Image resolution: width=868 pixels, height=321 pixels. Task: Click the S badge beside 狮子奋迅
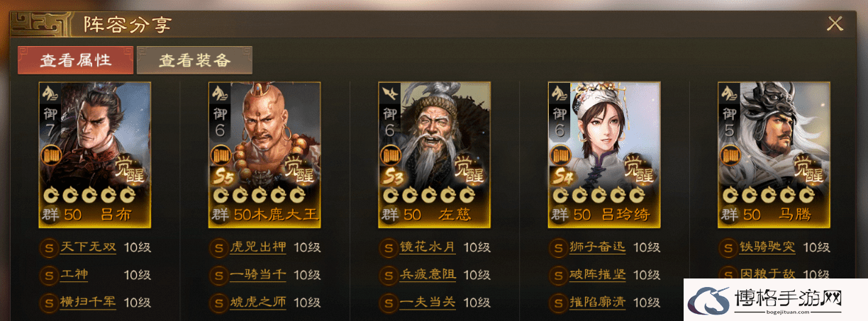click(x=558, y=248)
